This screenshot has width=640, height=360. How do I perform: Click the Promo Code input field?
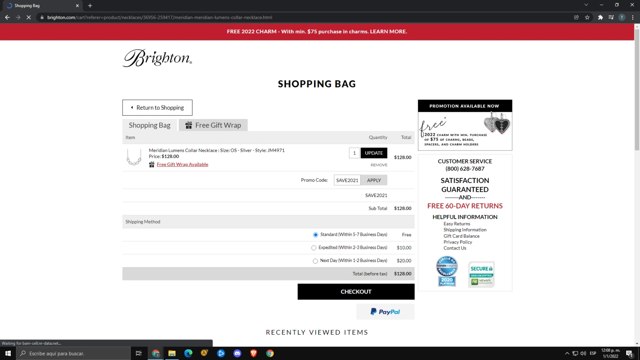coord(347,180)
